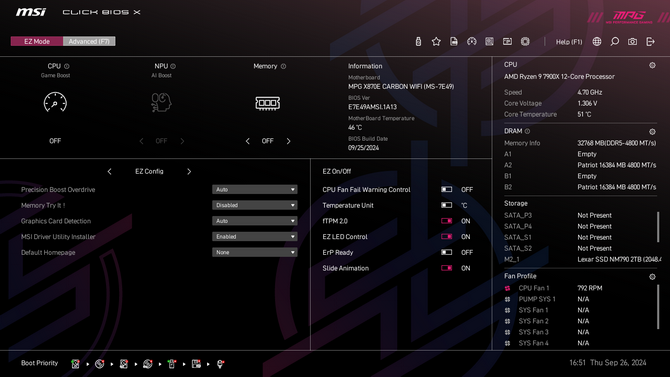Click the MSI logo

tap(31, 12)
